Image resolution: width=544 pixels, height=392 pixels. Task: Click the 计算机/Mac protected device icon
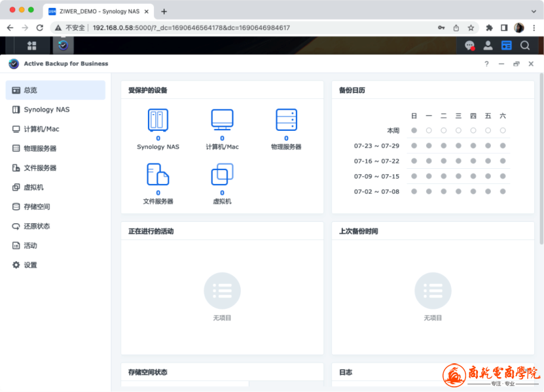pyautogui.click(x=223, y=120)
